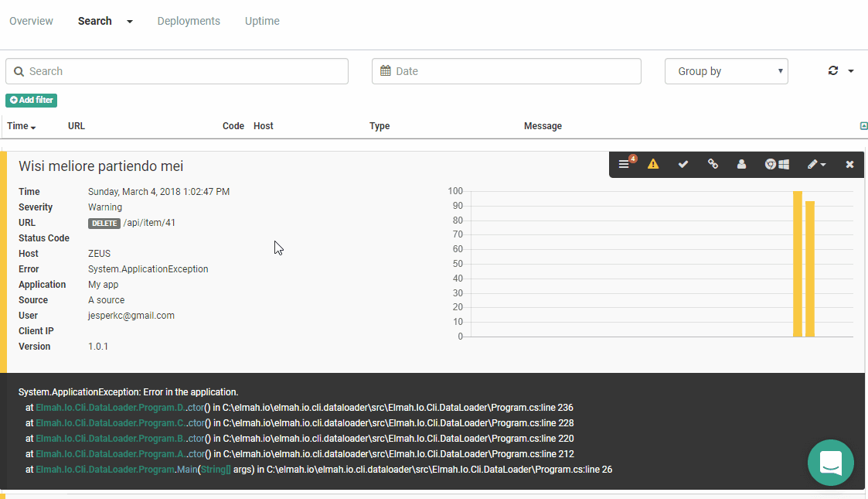
Task: View user details via the person icon
Action: (x=741, y=165)
